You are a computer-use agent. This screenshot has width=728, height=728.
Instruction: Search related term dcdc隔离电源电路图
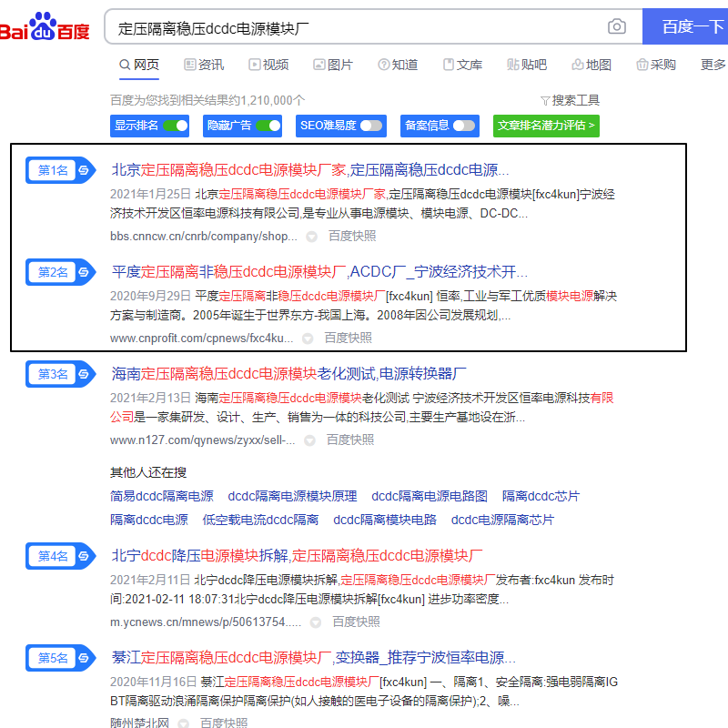click(x=430, y=496)
